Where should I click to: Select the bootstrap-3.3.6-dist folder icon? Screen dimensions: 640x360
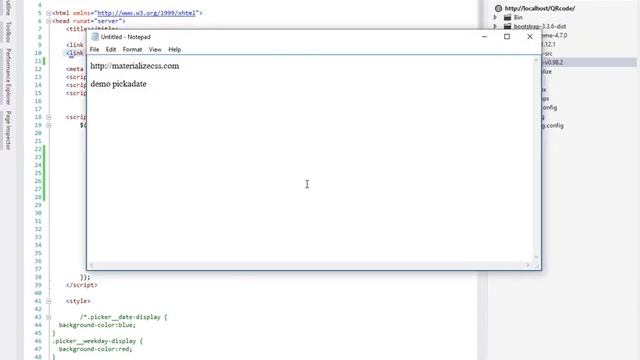pos(507,27)
